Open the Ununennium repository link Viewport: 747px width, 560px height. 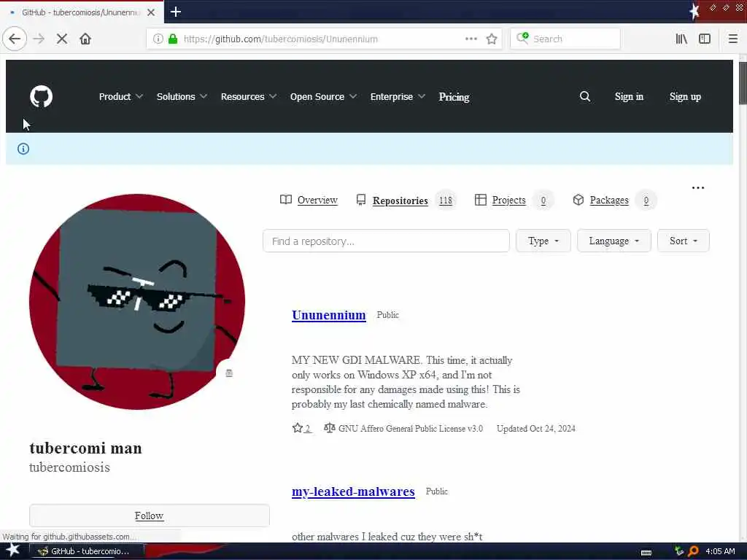[329, 315]
